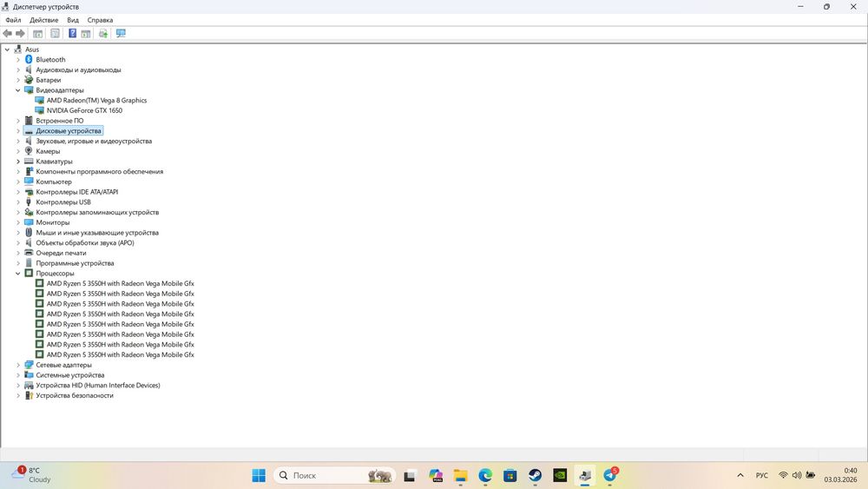This screenshot has width=868, height=489.
Task: Click the Wi-Fi tray icon
Action: [783, 475]
